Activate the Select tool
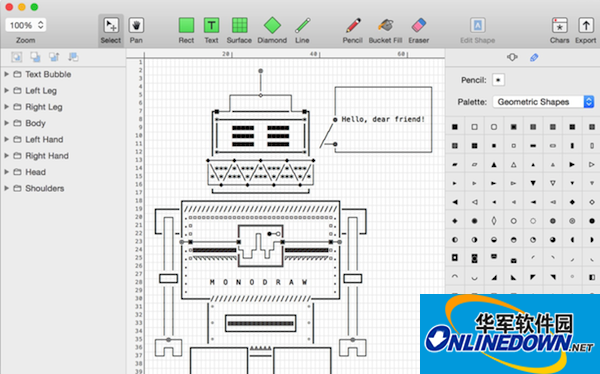This screenshot has height=374, width=600. 111,31
